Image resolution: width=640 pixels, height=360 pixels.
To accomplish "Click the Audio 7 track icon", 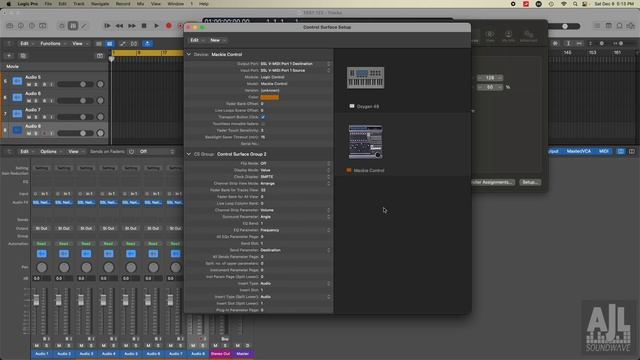I will (x=17, y=113).
